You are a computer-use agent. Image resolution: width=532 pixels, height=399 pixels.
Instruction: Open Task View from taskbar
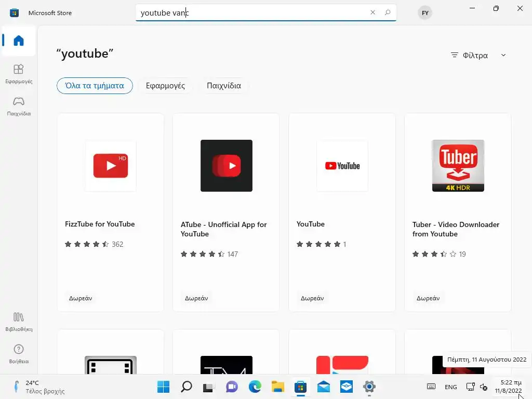pos(209,387)
